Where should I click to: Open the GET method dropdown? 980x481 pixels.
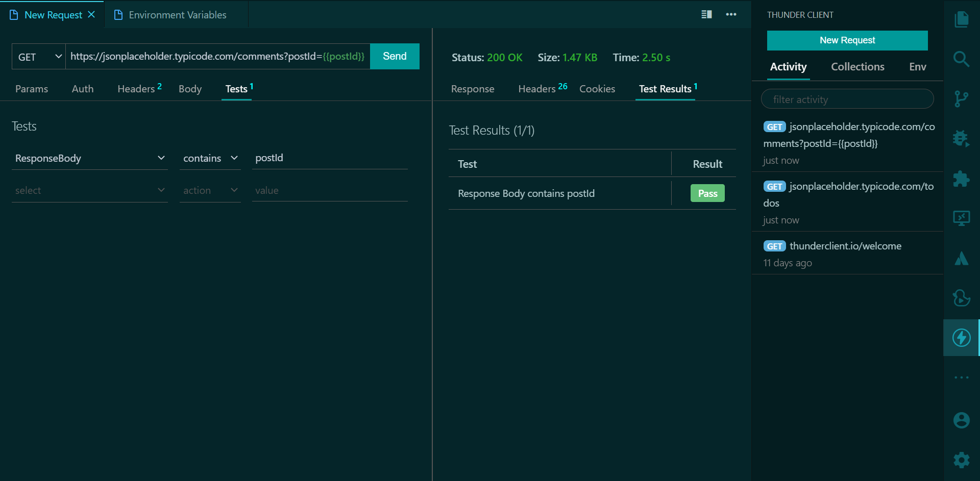click(x=39, y=56)
